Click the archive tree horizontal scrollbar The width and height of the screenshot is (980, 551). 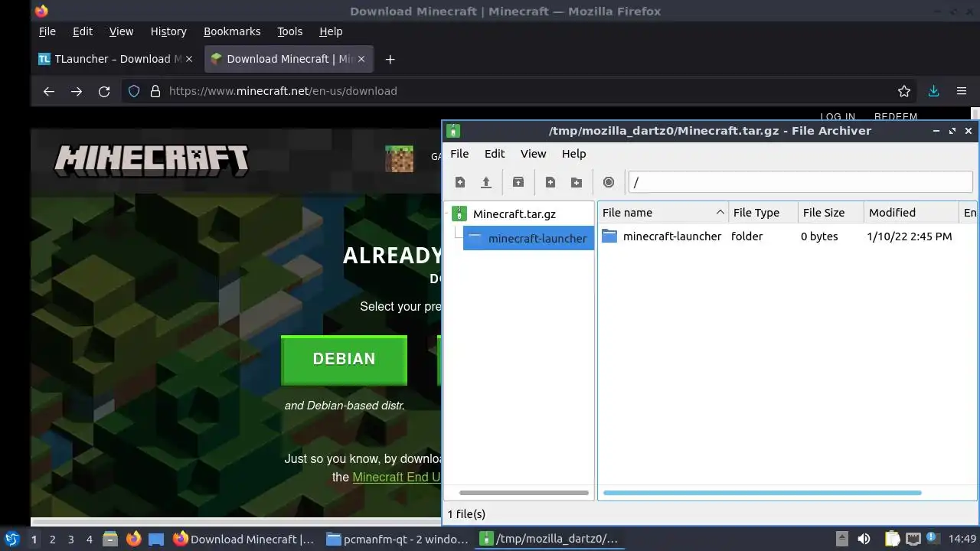524,493
